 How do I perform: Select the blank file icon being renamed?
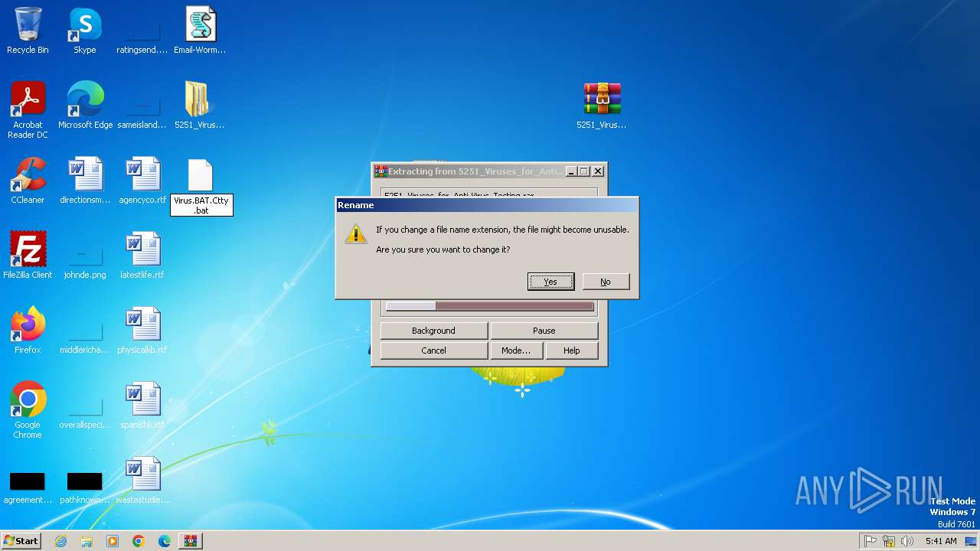[x=200, y=175]
